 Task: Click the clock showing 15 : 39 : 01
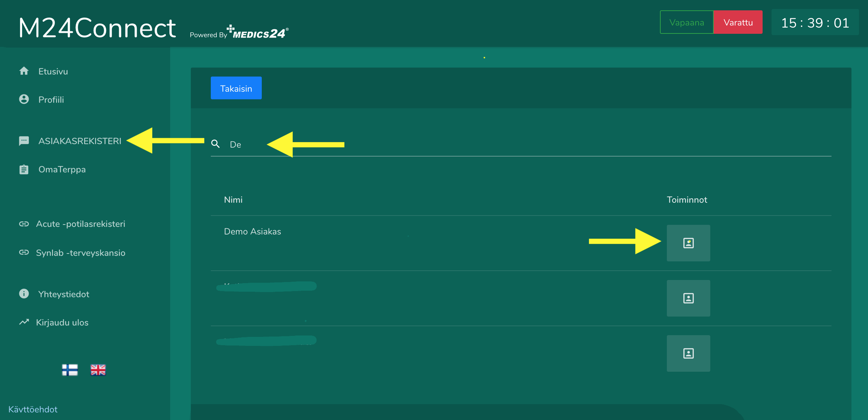click(815, 23)
